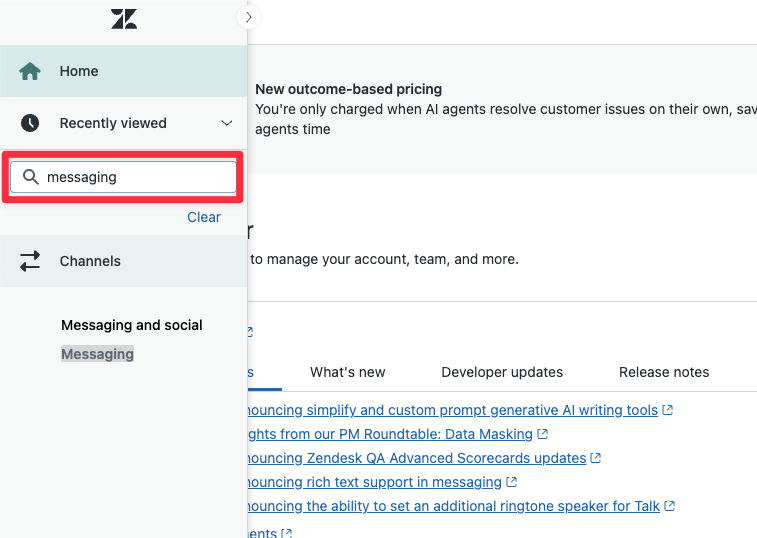Open PM Roundtable Data Masking link
Image resolution: width=757 pixels, height=538 pixels.
tap(390, 434)
